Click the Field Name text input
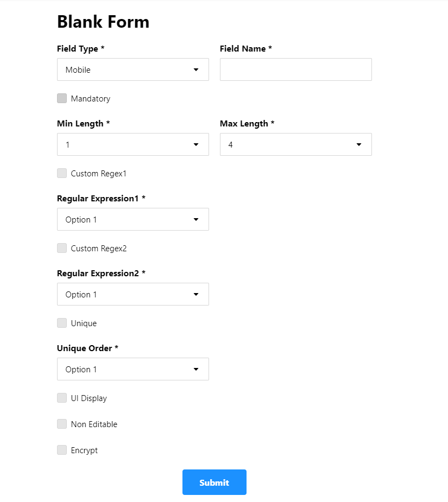 tap(295, 69)
